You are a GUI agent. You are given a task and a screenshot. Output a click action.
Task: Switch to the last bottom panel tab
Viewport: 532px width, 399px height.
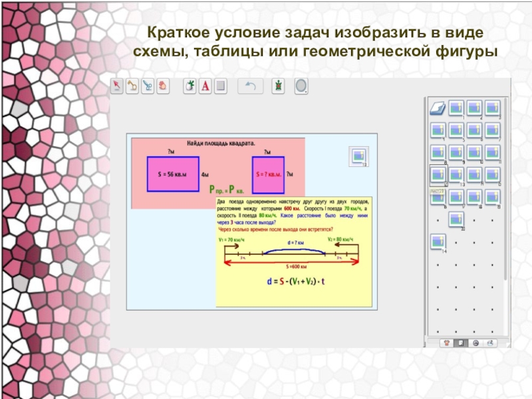[x=490, y=343]
